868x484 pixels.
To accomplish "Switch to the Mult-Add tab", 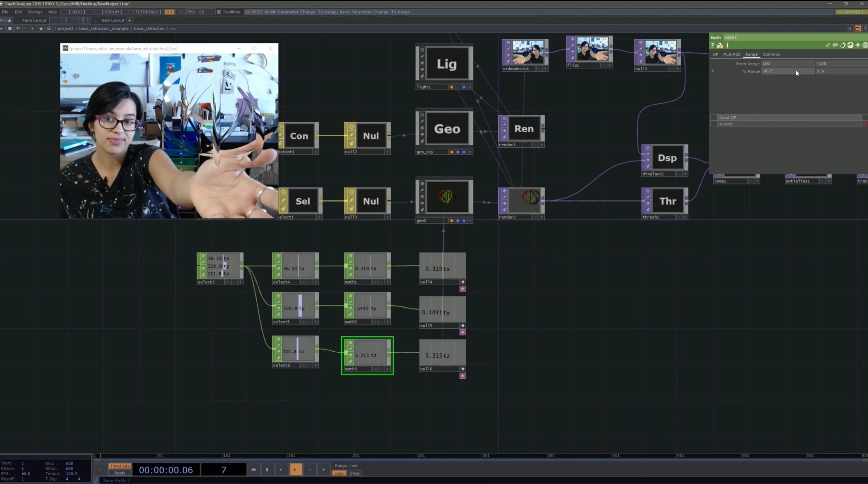I will pyautogui.click(x=731, y=55).
